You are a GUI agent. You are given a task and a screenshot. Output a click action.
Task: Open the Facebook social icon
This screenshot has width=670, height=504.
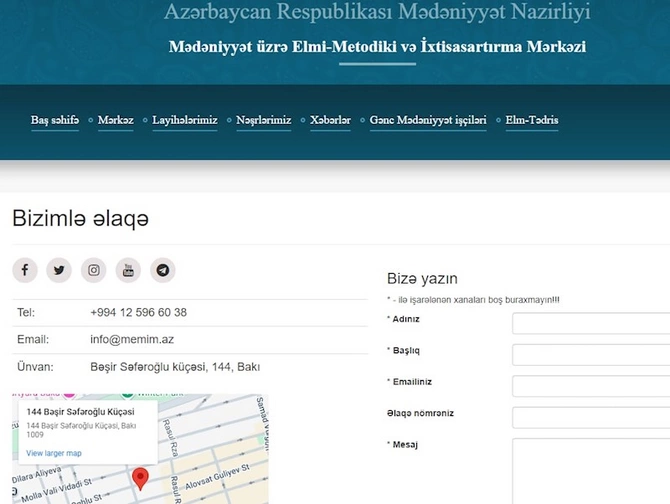(25, 270)
